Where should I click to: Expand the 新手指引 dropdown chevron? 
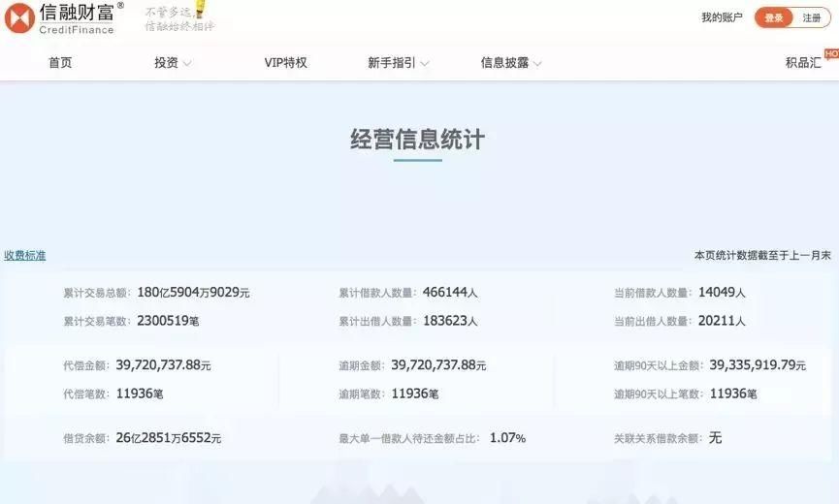click(x=425, y=64)
